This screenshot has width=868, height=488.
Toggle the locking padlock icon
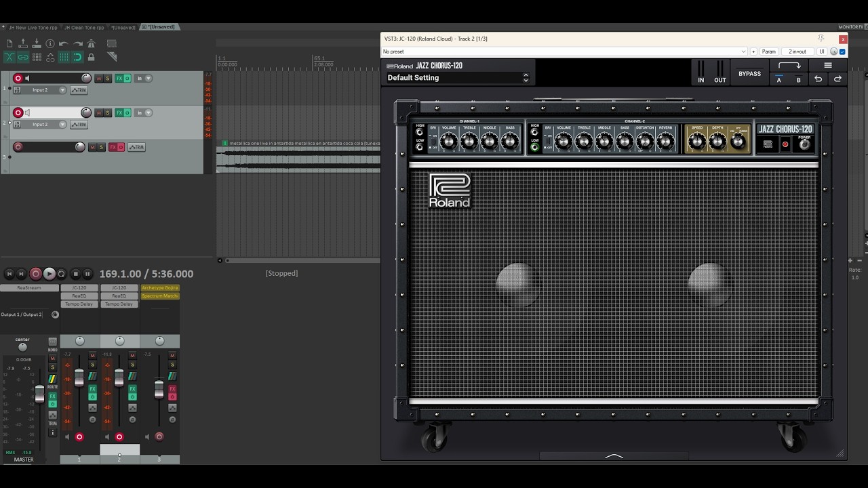pyautogui.click(x=92, y=58)
